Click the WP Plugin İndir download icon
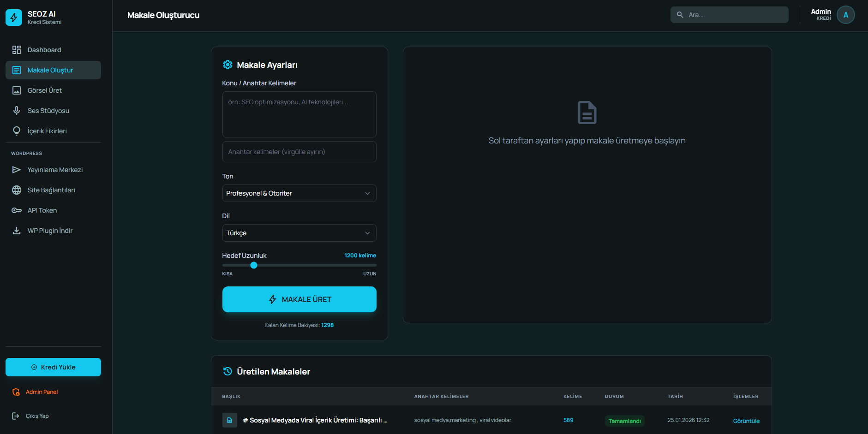This screenshot has height=434, width=868. pyautogui.click(x=17, y=231)
